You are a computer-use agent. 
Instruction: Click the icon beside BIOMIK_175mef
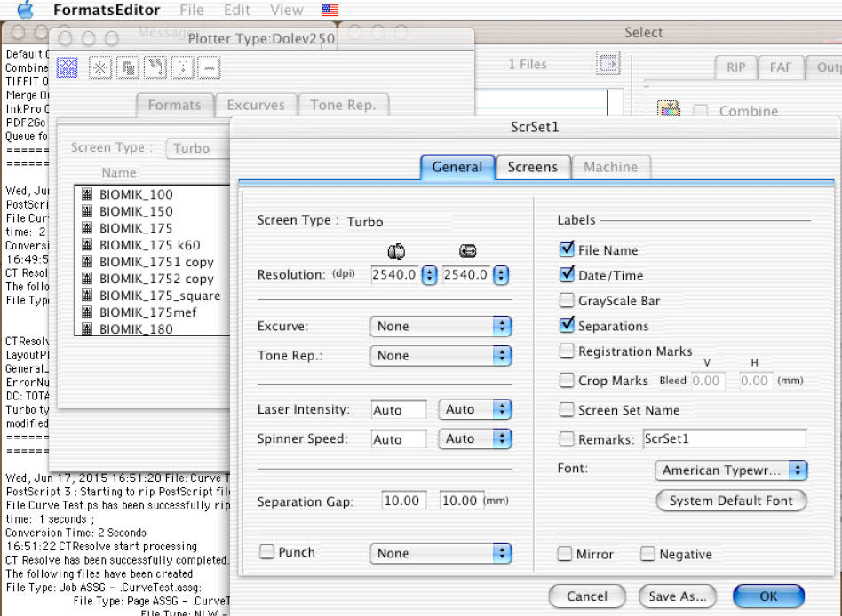point(87,312)
